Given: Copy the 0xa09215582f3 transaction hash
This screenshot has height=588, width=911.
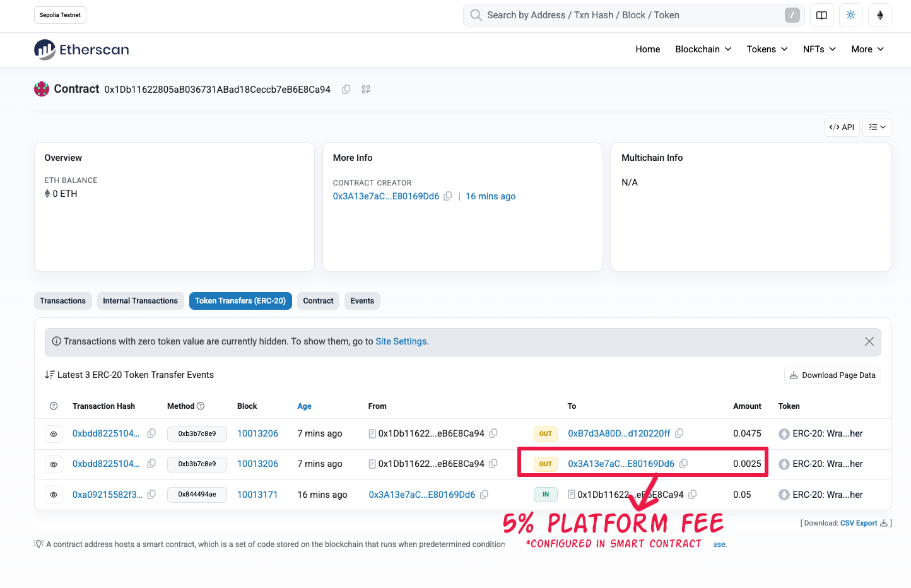Looking at the screenshot, I should [x=151, y=495].
